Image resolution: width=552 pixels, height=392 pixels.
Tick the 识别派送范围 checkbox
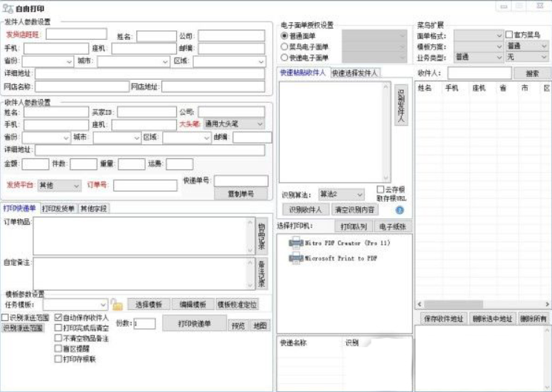click(5, 318)
